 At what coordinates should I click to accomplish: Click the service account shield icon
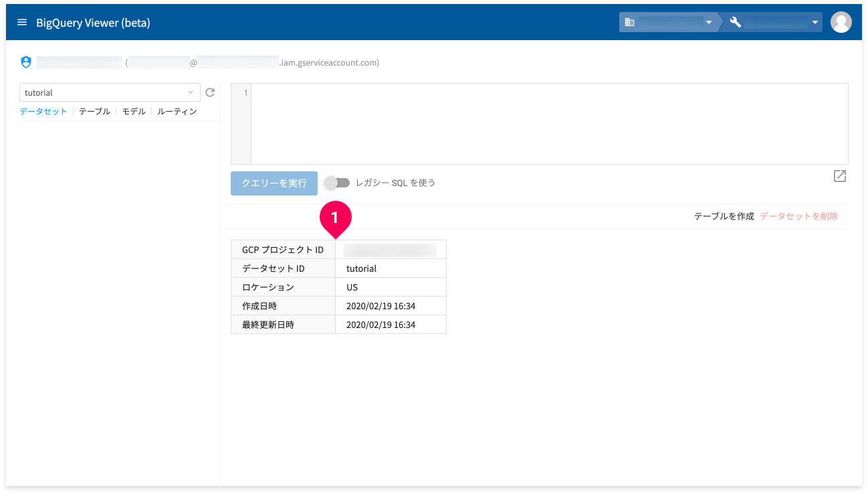point(26,62)
